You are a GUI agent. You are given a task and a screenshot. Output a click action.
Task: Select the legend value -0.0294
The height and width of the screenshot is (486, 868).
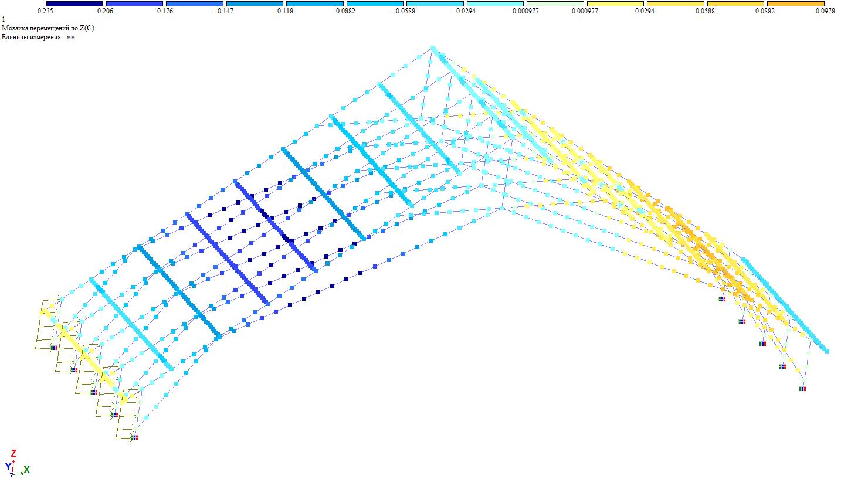(x=464, y=11)
